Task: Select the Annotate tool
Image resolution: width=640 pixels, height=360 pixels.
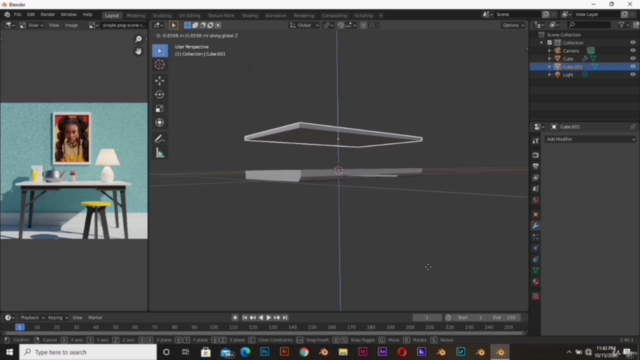Action: [160, 139]
